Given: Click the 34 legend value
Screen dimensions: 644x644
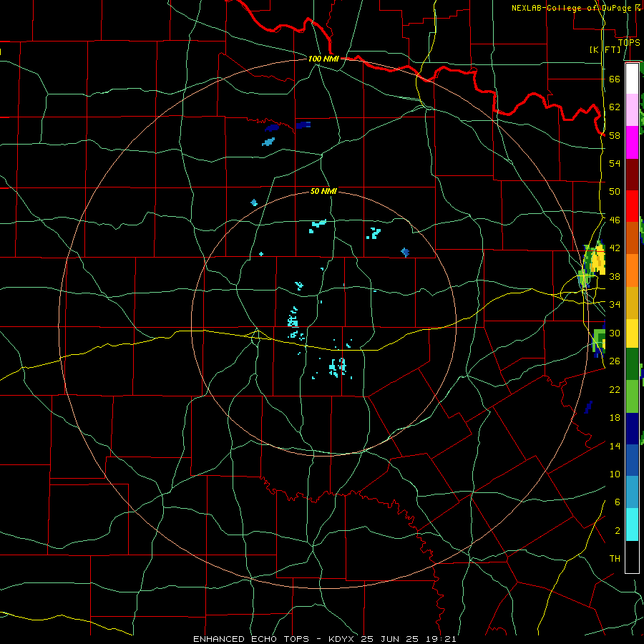Looking at the screenshot, I should (615, 304).
